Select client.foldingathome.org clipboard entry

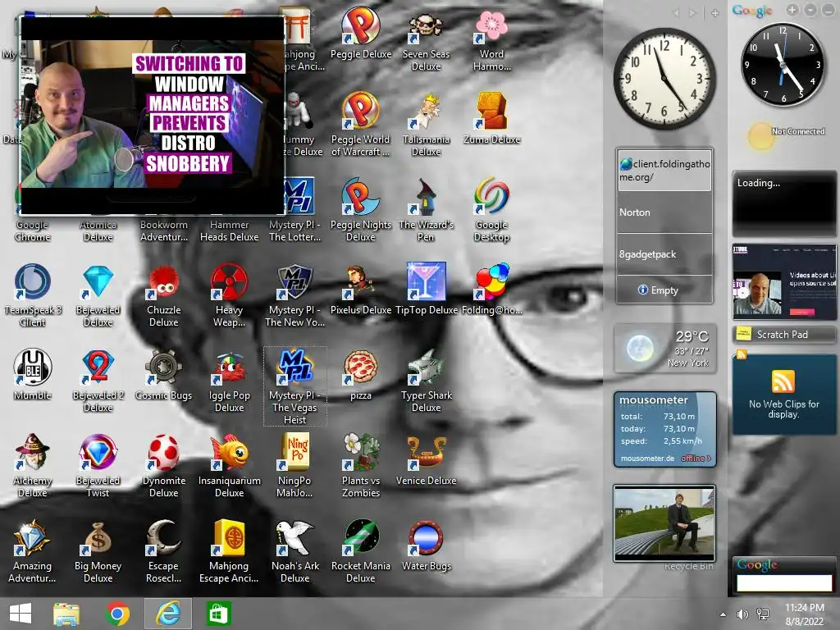(x=664, y=170)
